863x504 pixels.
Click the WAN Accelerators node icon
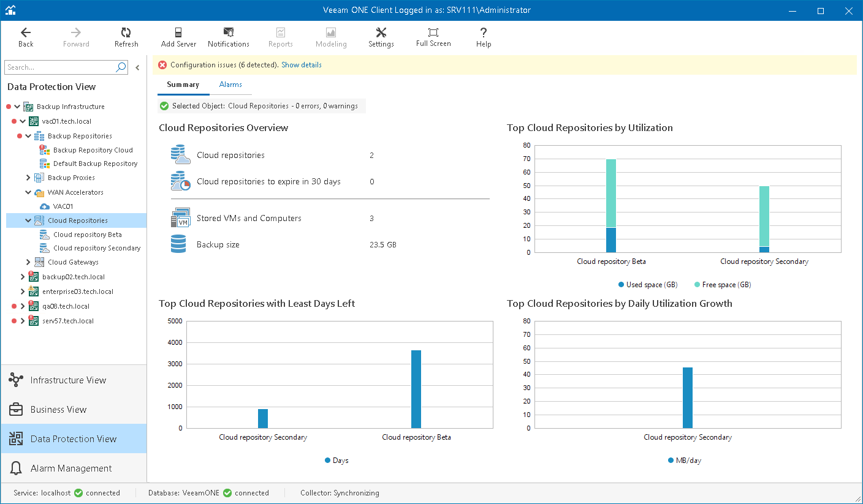pos(39,192)
